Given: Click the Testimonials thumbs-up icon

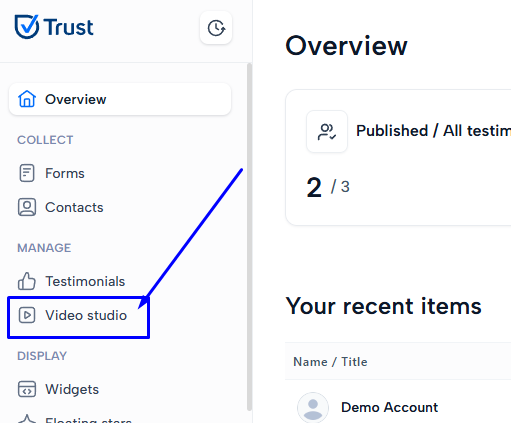Looking at the screenshot, I should point(27,281).
